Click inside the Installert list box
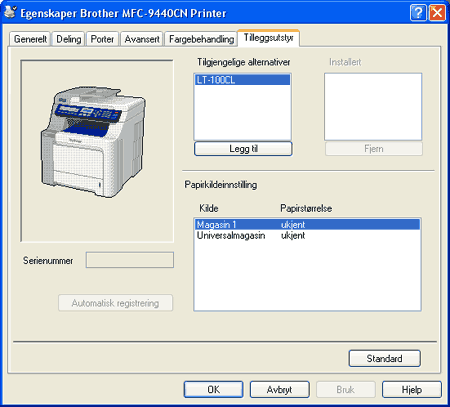 373,107
